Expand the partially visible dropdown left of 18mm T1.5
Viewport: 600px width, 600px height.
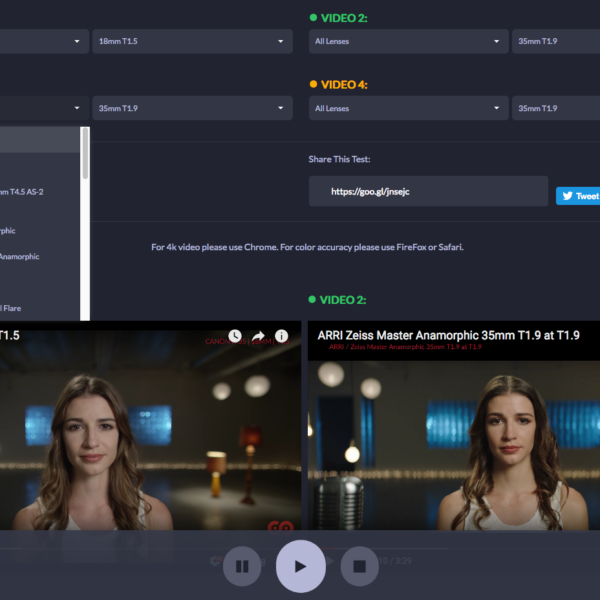(44, 41)
